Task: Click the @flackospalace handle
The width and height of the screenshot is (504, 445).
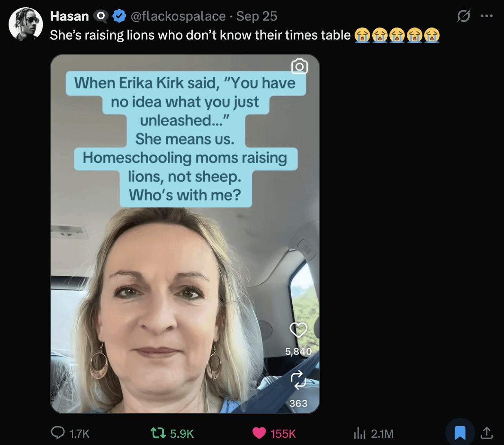Action: [178, 16]
